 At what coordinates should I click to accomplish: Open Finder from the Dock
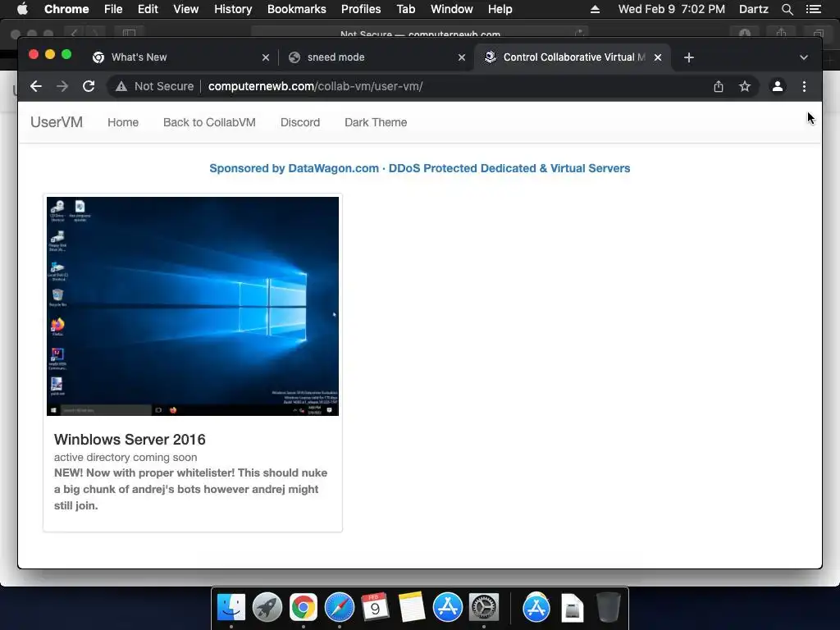point(231,608)
